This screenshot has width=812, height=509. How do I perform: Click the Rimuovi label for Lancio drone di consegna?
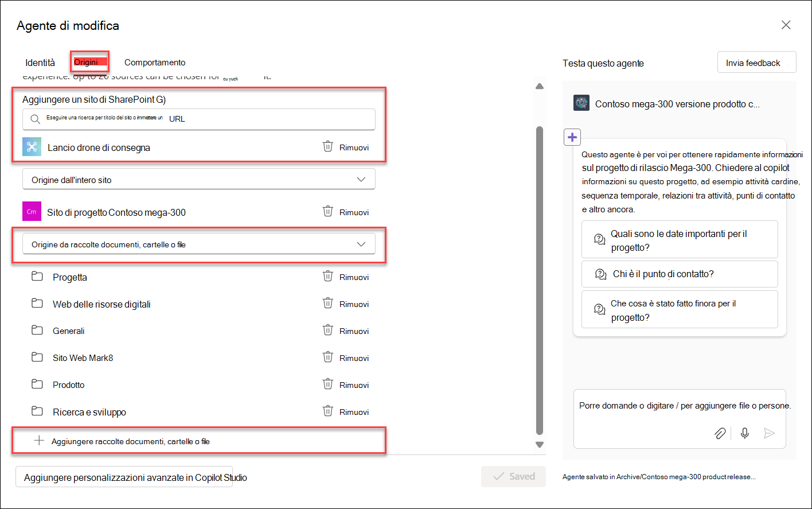tap(354, 147)
